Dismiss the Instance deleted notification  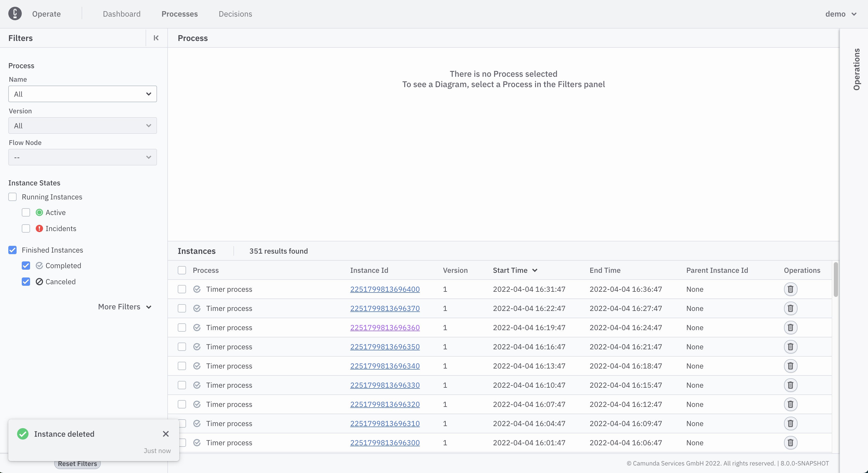(x=166, y=434)
